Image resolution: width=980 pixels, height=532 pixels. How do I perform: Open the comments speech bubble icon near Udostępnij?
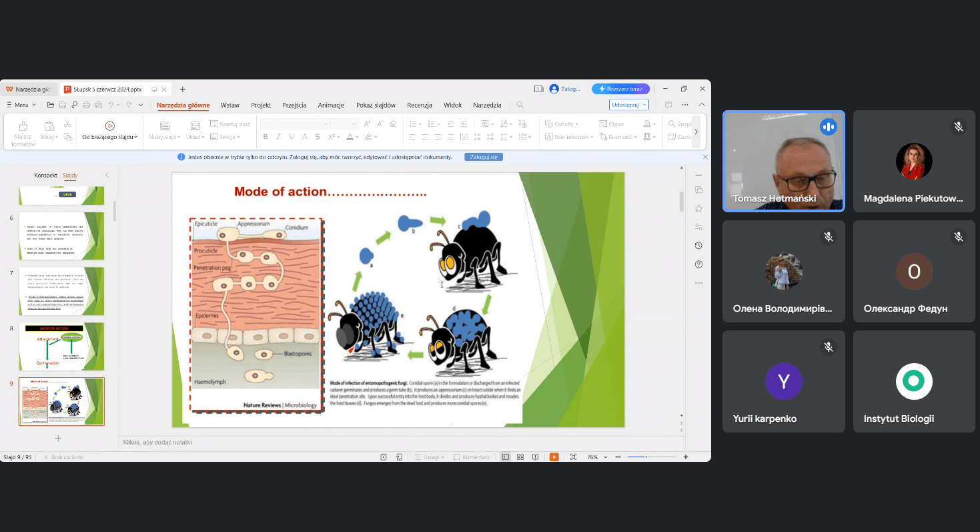tap(668, 105)
